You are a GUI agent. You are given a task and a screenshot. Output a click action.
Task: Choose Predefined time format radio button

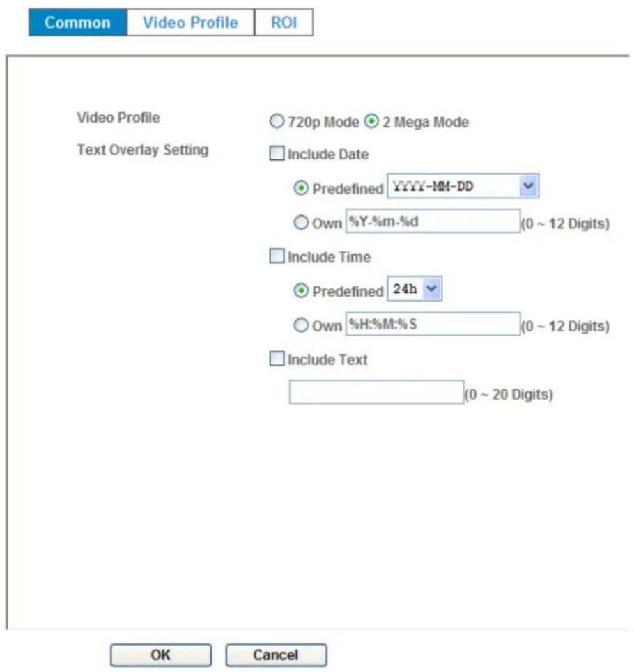pos(301,291)
